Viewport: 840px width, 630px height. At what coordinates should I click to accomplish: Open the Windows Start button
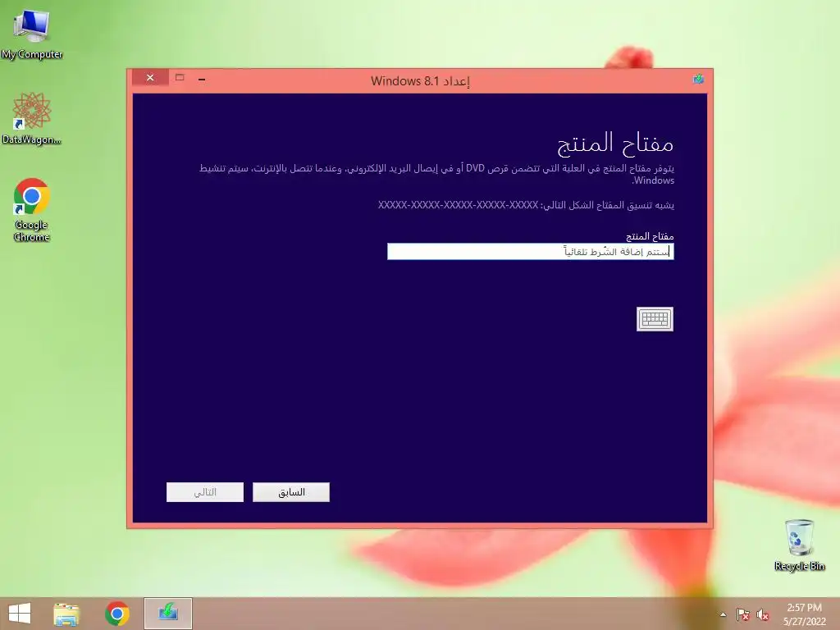[20, 614]
